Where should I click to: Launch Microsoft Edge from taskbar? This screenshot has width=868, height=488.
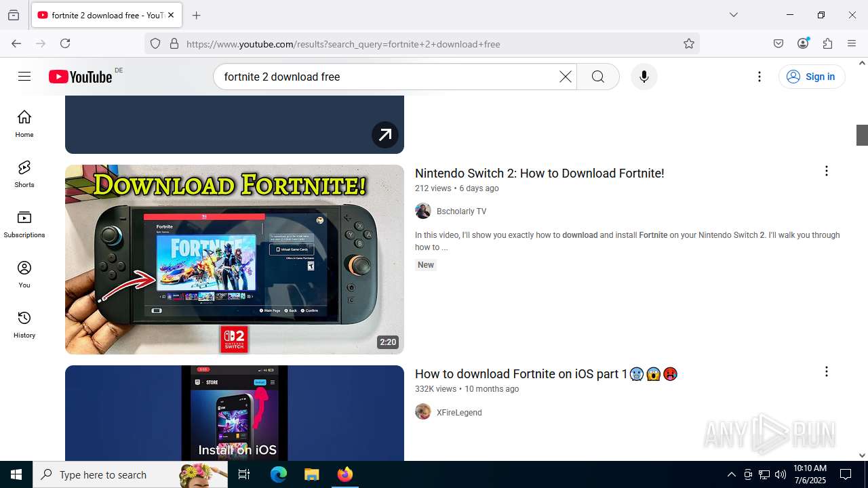[x=279, y=474]
